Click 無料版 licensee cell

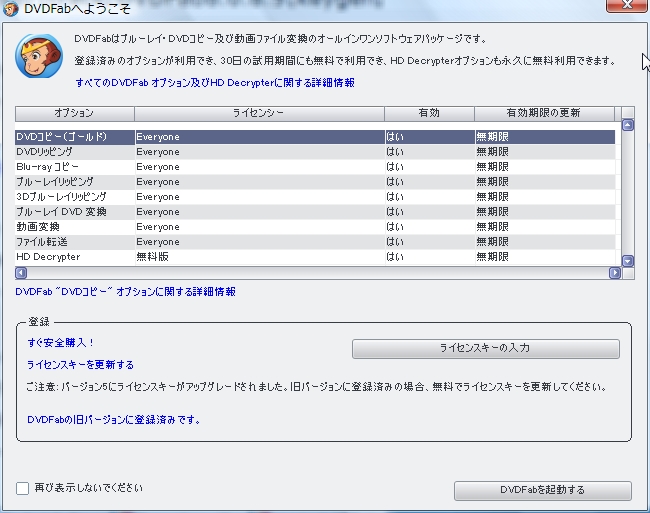click(x=260, y=257)
